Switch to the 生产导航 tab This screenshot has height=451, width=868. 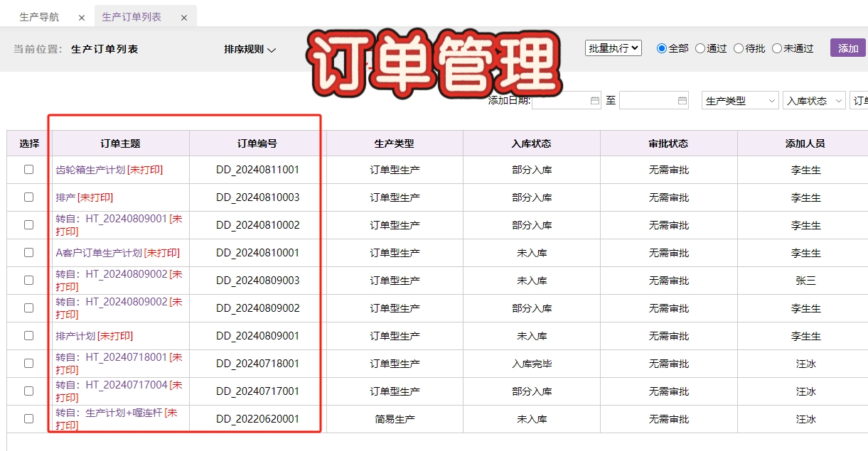click(x=40, y=17)
